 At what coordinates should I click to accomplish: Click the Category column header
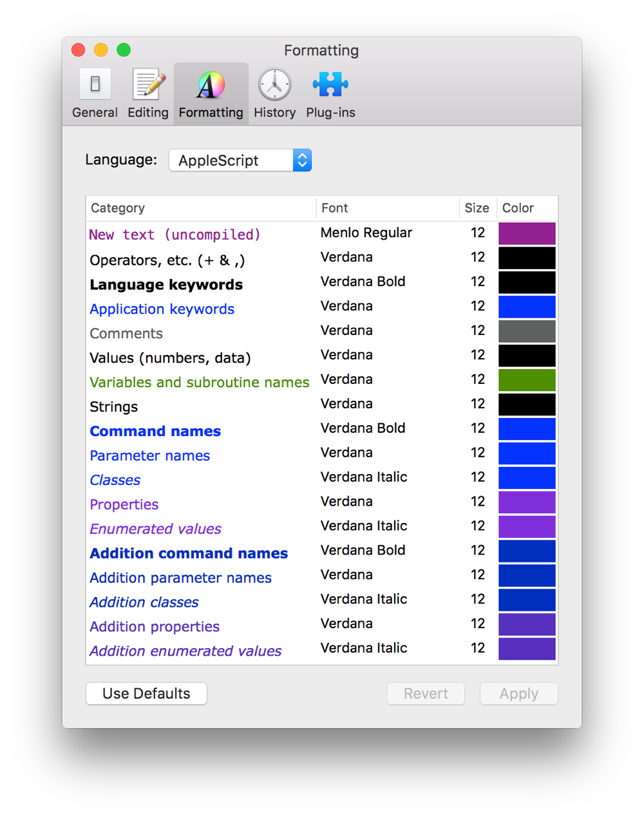coord(118,208)
